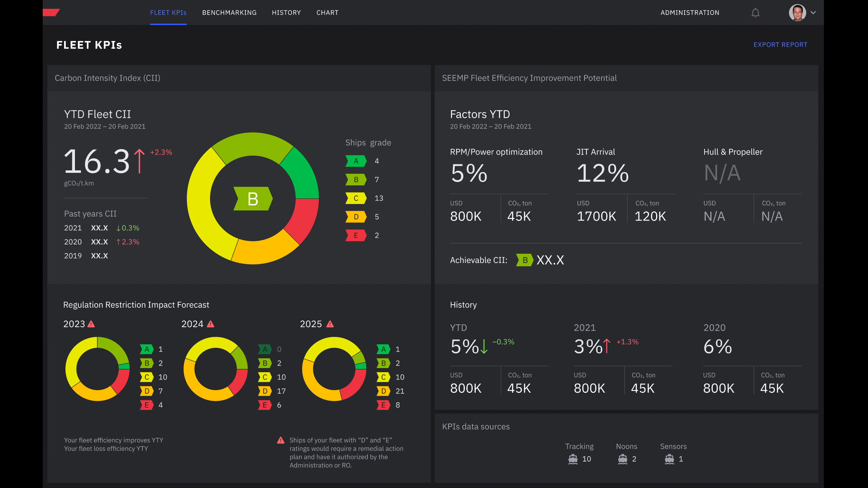Click warning icon beside remedial action note
Viewport: 868px width, 488px height.
[281, 440]
